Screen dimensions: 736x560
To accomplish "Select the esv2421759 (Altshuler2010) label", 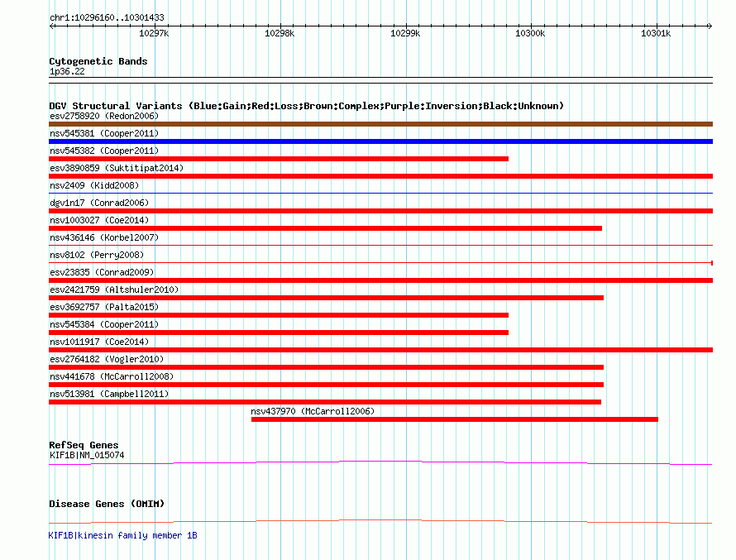I will [x=114, y=290].
